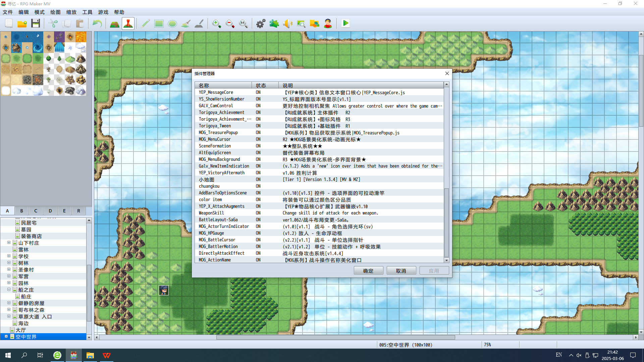Click the Zoom Out magnifier icon
644x362 pixels.
[230, 23]
